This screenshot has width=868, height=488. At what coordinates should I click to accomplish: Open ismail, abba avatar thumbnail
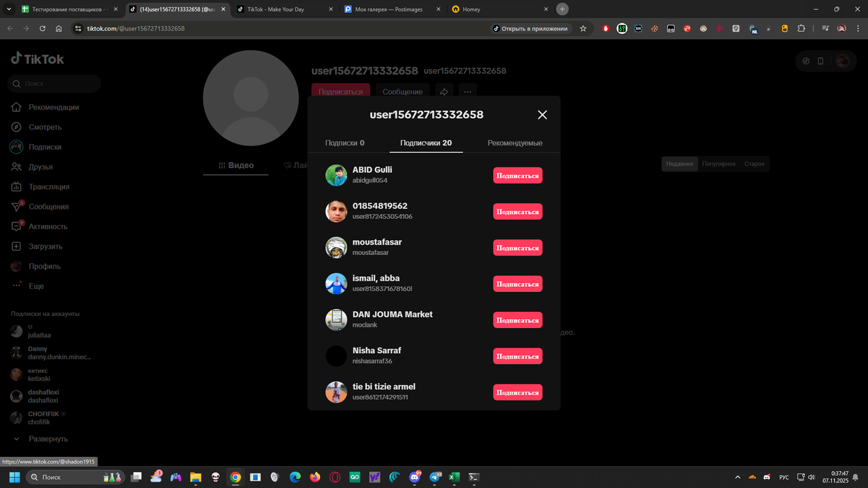tap(336, 283)
